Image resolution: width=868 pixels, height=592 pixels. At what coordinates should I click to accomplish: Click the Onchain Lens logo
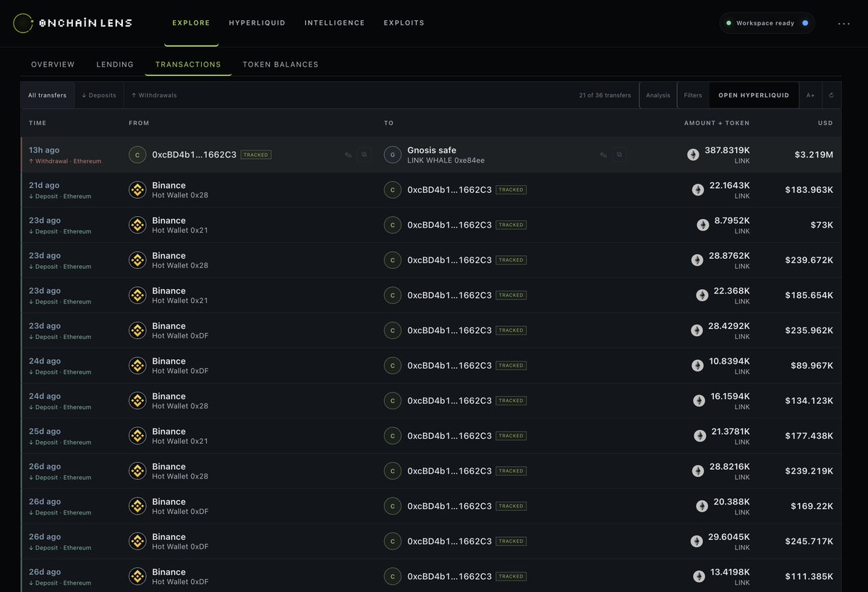click(72, 23)
